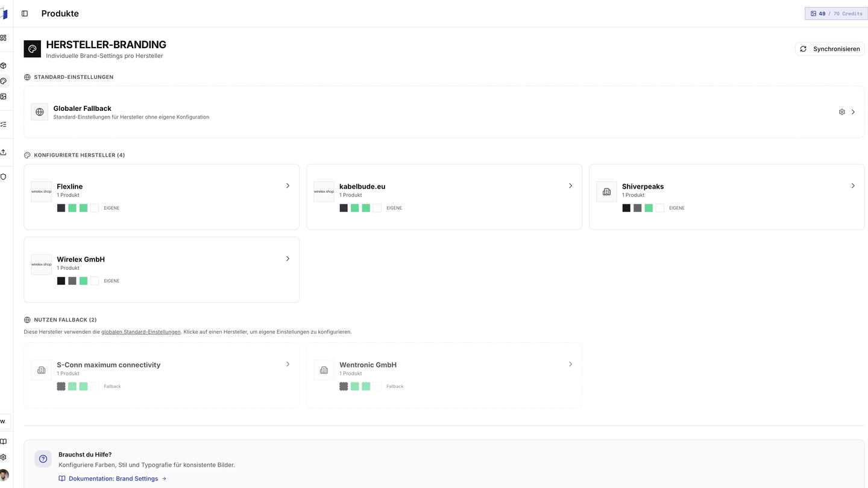Click the dark swatch on the Flexline card

pos(61,208)
